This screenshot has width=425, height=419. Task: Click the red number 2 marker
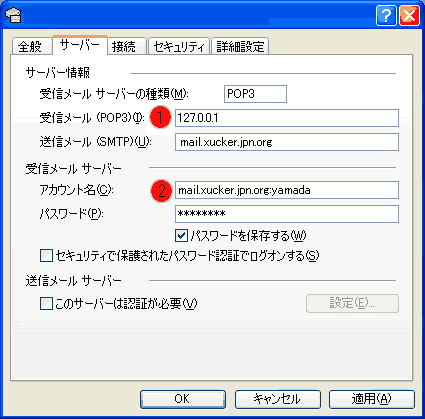(x=161, y=191)
